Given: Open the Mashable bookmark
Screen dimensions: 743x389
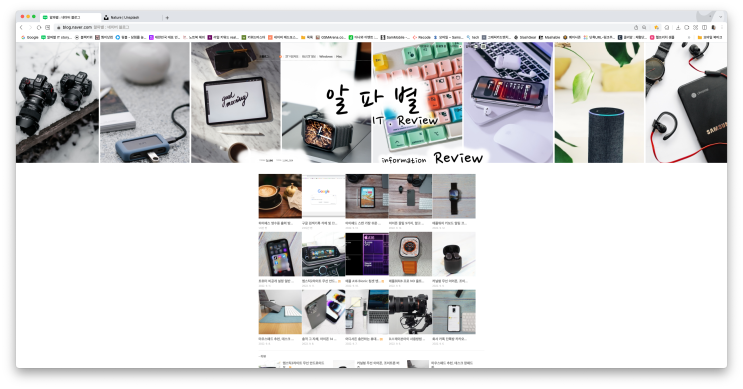Looking at the screenshot, I should 549,37.
